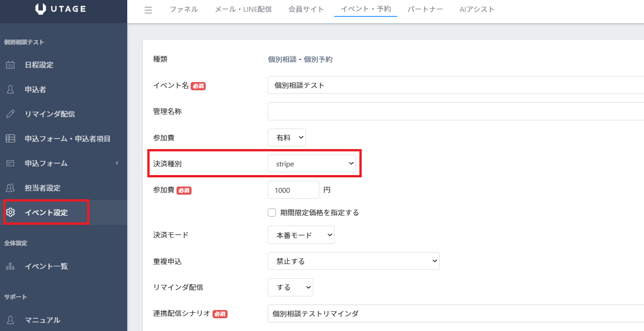This screenshot has height=331, width=644.
Task: Open the 参加費 有料 dropdown
Action: coord(286,138)
